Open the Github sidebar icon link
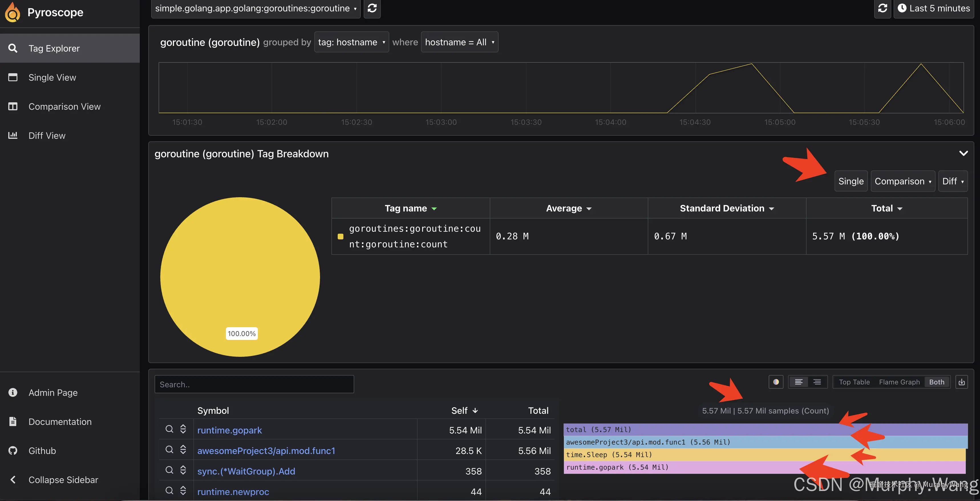 [13, 451]
